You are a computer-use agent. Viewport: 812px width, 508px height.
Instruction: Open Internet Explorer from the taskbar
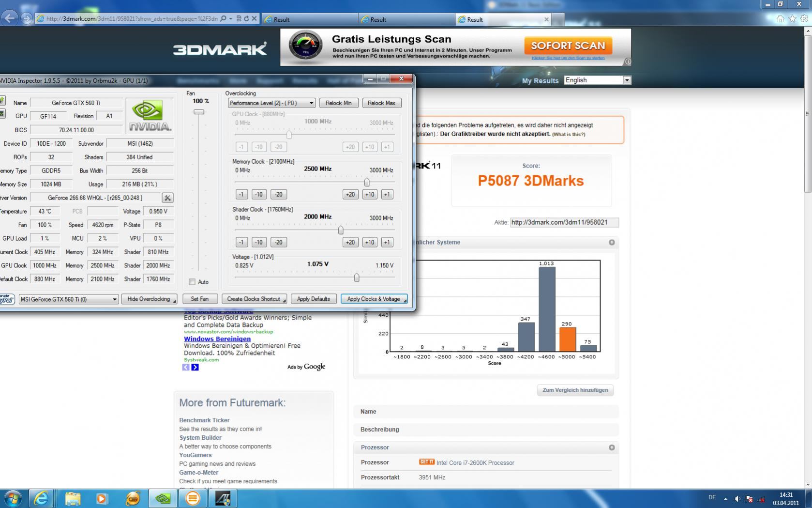coord(41,498)
